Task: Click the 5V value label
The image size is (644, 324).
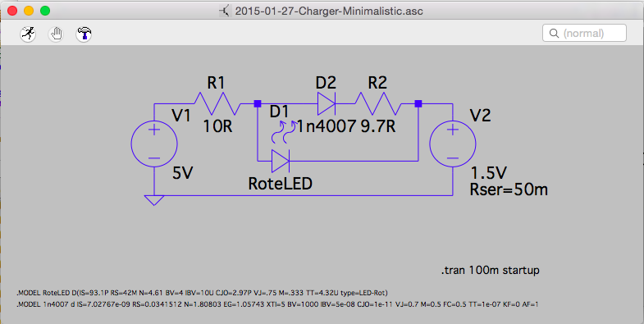Action: (183, 174)
